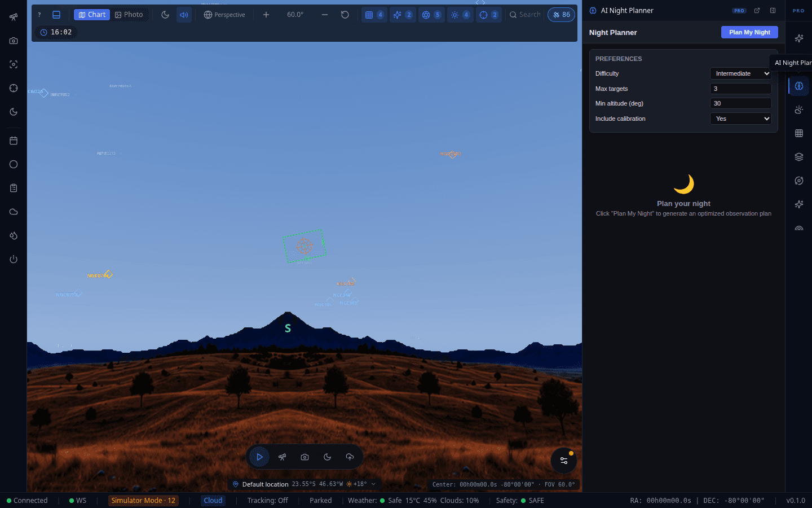Viewport: 812px width, 508px height.
Task: Click the moon icon in bottom control bar
Action: [x=327, y=457]
